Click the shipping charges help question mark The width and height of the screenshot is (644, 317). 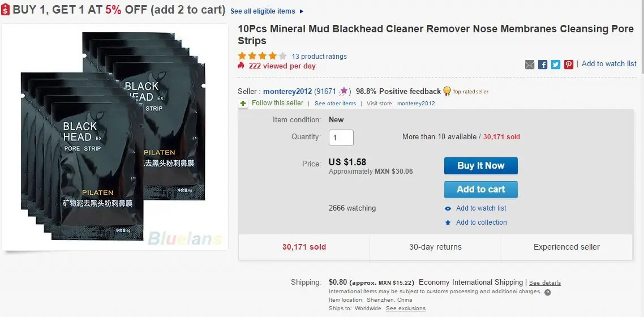pos(547,292)
